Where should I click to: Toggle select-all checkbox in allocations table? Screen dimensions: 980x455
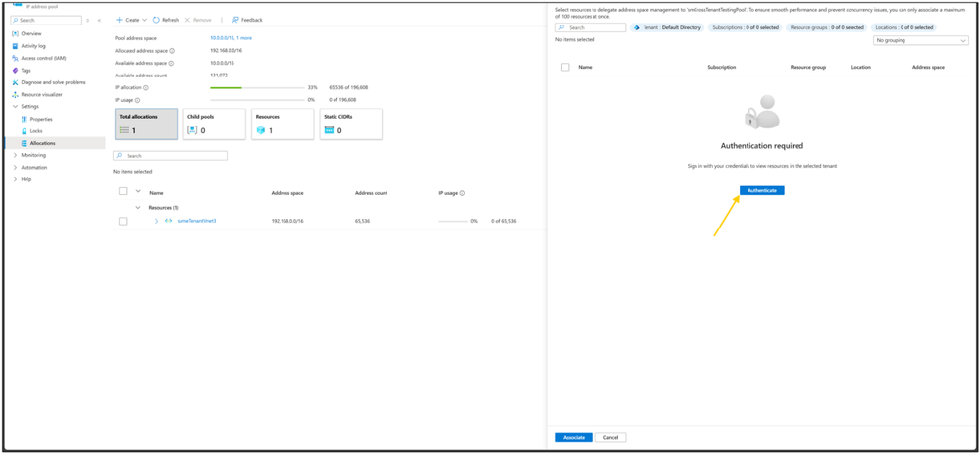coord(123,192)
